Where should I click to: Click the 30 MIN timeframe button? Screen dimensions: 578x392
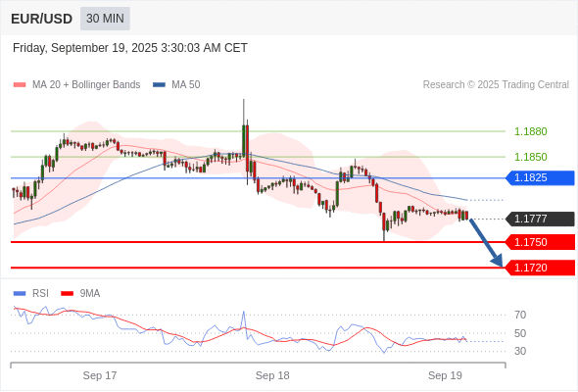point(105,19)
